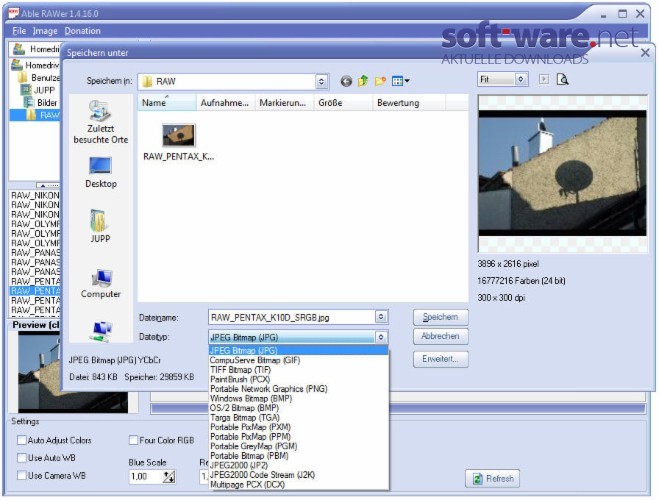Click the Speichern button
The height and width of the screenshot is (500, 659).
[440, 317]
